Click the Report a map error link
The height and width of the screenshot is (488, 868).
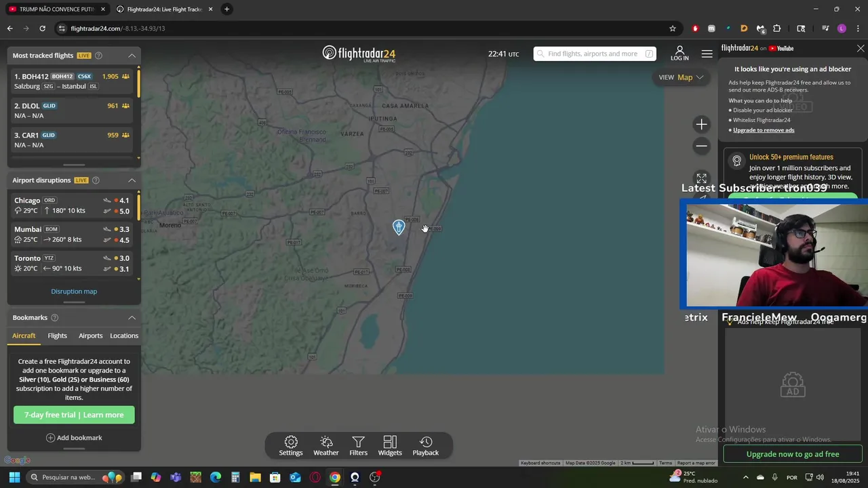click(696, 463)
